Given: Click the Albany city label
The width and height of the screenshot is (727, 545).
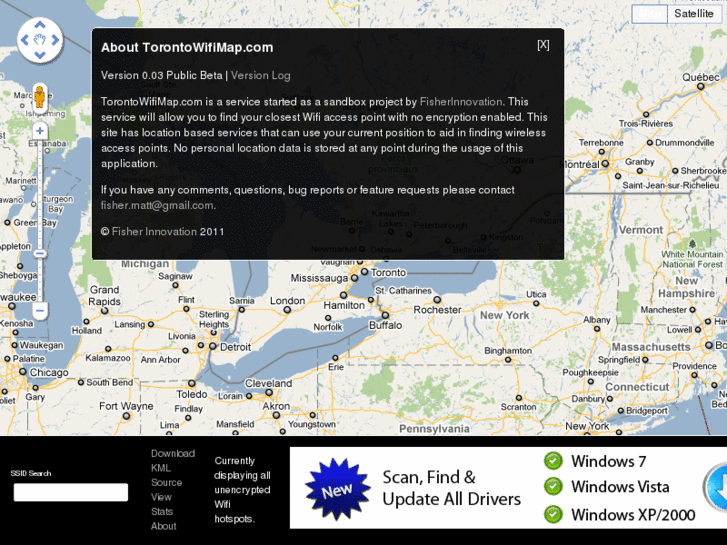Looking at the screenshot, I should pos(597,320).
